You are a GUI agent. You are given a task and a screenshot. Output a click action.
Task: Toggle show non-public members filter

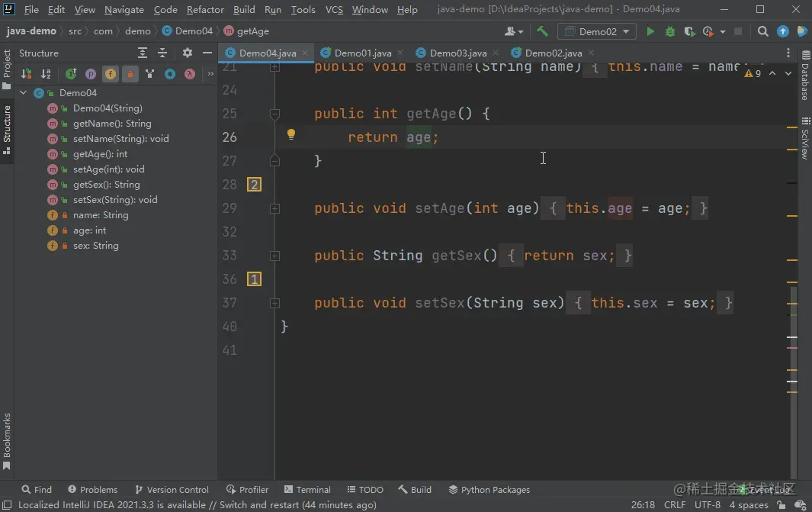click(130, 74)
